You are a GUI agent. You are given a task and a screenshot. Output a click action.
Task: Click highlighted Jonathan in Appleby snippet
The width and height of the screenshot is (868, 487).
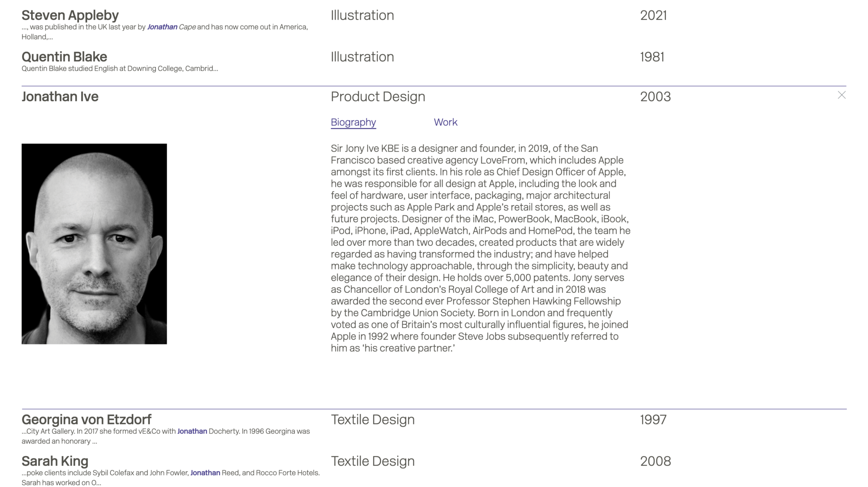click(x=162, y=27)
